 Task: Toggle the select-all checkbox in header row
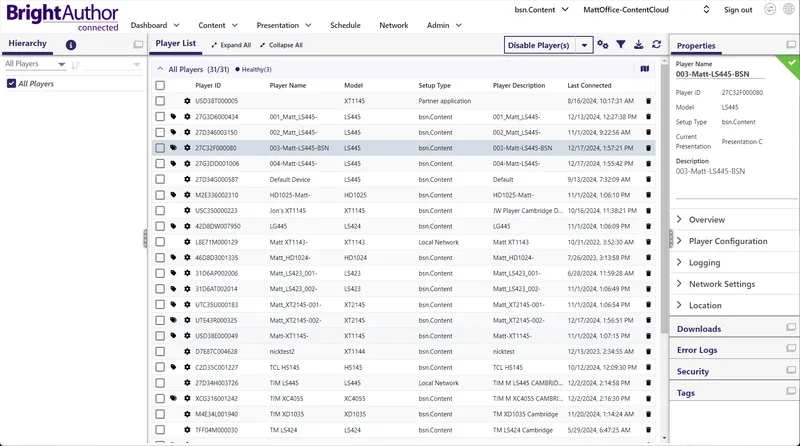(160, 86)
